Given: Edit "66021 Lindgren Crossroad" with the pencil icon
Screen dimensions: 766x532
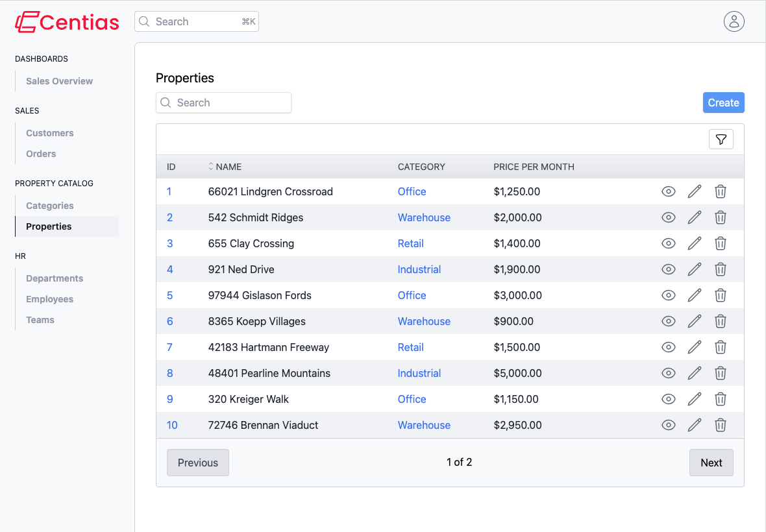Looking at the screenshot, I should click(695, 191).
